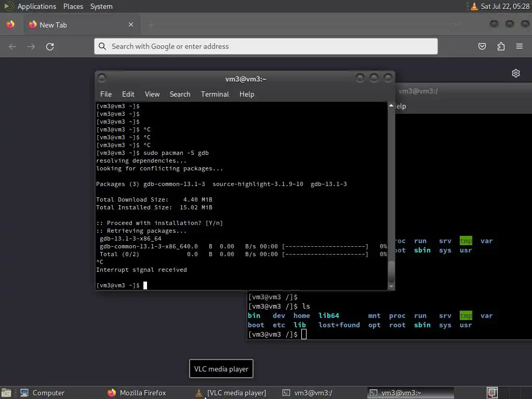The width and height of the screenshot is (532, 399).
Task: Click terminal scrollbar up arrow
Action: [x=391, y=106]
